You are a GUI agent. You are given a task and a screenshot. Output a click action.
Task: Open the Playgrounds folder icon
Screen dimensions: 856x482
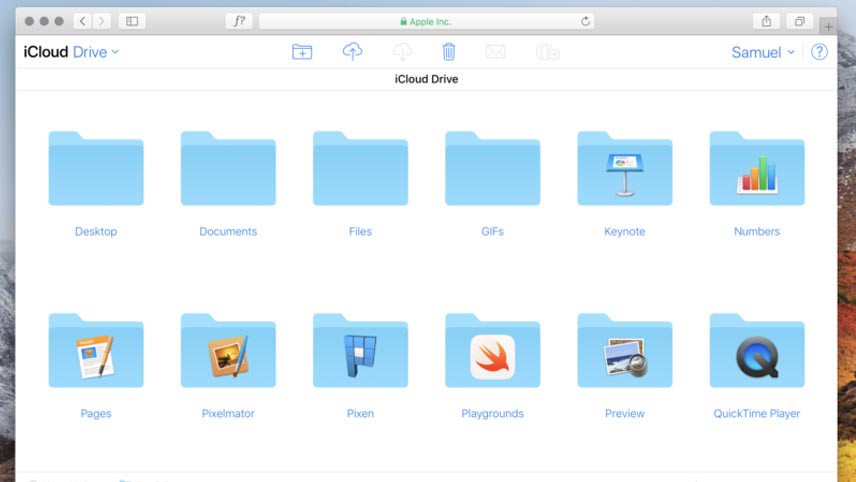pos(492,350)
